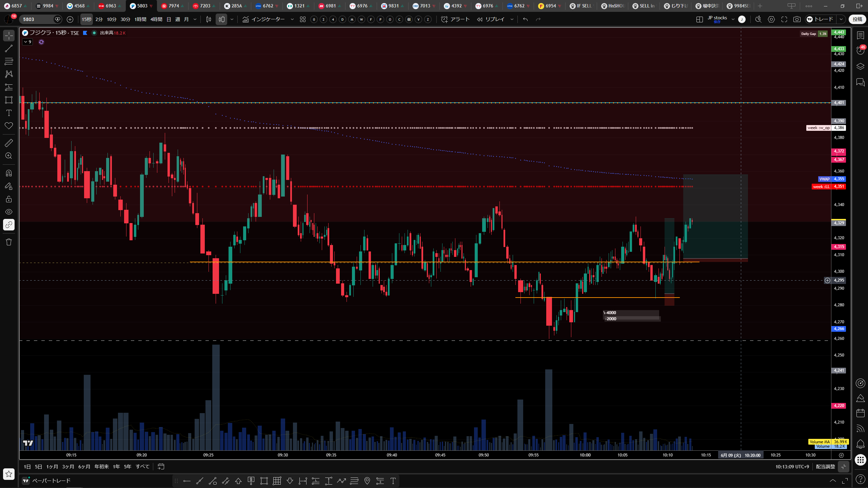Toggle magnet mode on left toolbar
Screen dimensions: 868x488
[9, 173]
